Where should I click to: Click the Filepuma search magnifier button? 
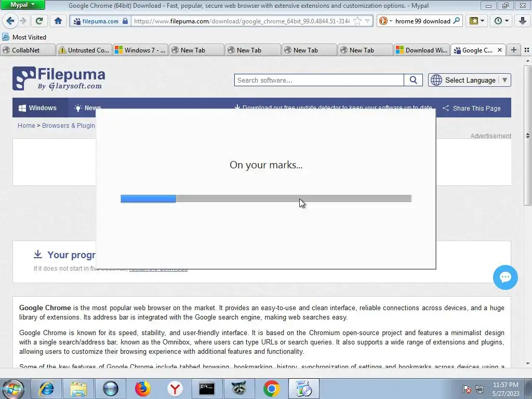pyautogui.click(x=413, y=80)
